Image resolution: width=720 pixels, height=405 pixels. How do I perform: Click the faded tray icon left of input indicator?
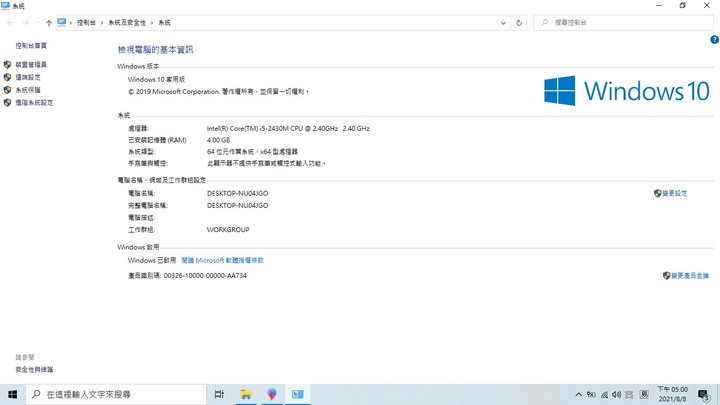coord(629,394)
